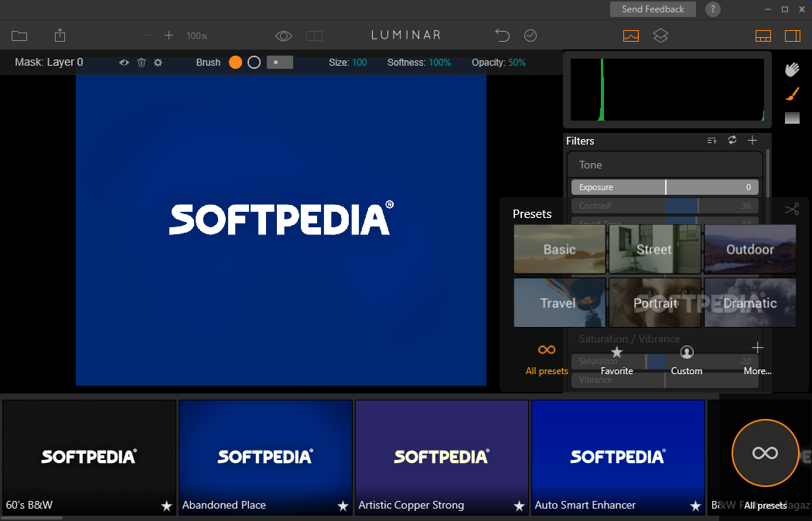Screen dimensions: 812x521
Task: Select the masking Brush tool
Action: coord(792,94)
